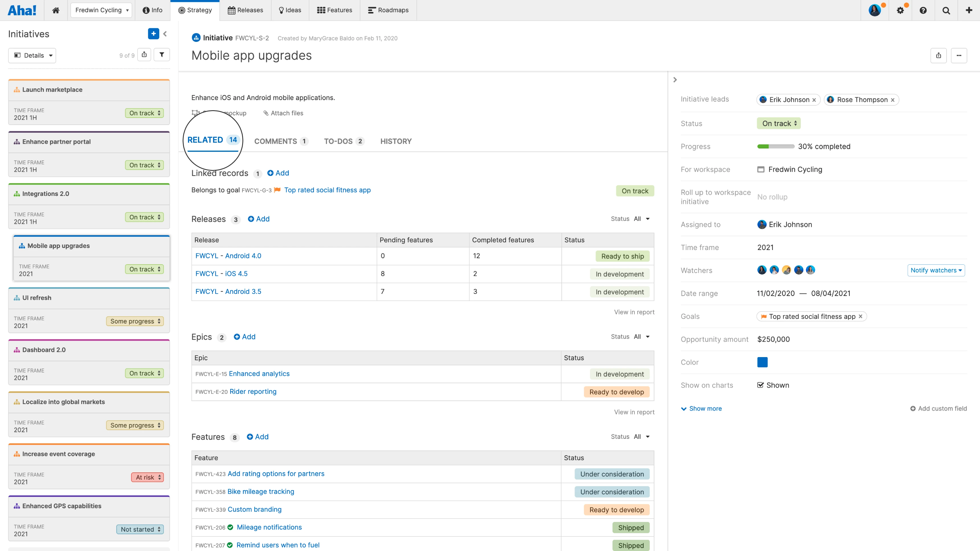Open the settings gear icon

900,10
